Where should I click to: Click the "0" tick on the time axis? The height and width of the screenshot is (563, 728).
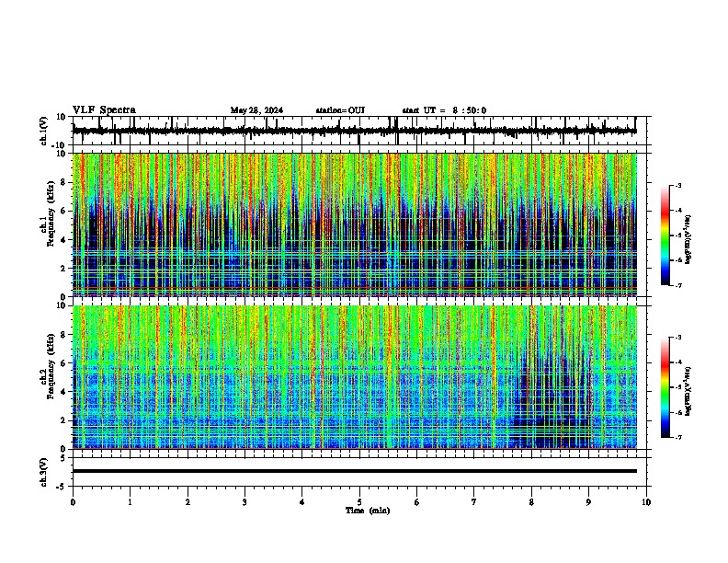point(73,502)
